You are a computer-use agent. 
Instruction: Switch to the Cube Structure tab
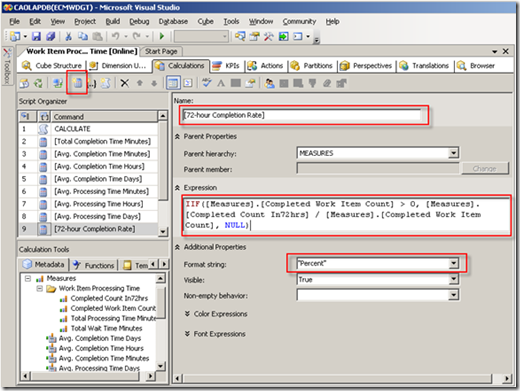pos(52,66)
